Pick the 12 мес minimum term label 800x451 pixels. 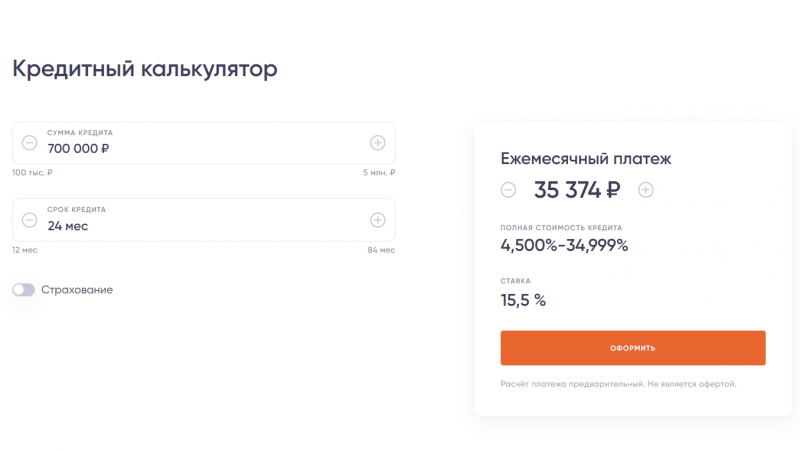(25, 250)
